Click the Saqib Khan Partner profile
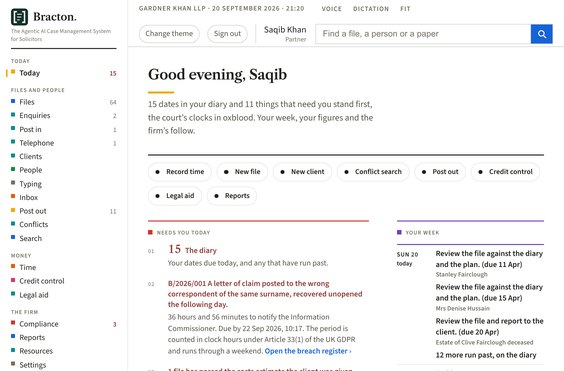 (x=285, y=34)
